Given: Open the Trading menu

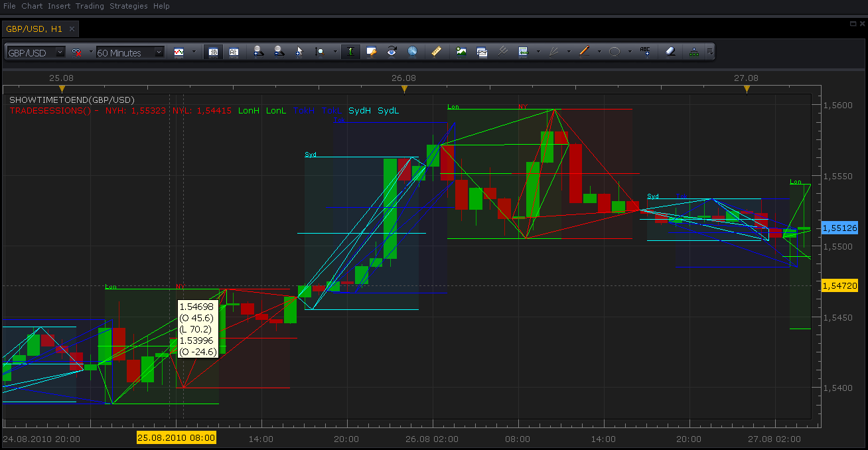Looking at the screenshot, I should [x=90, y=6].
